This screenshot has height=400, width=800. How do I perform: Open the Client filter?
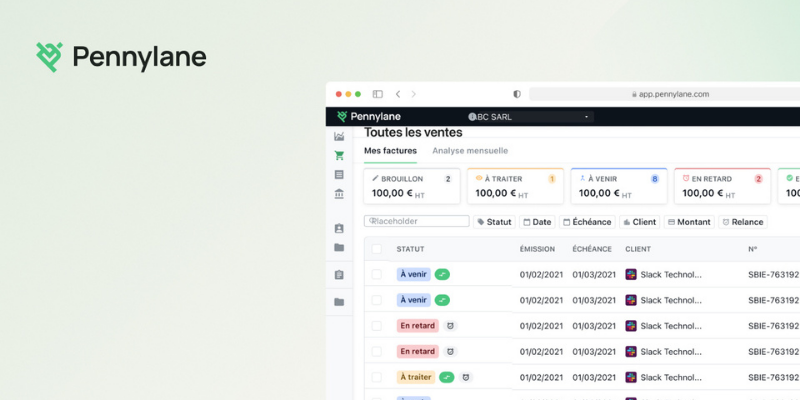tap(640, 222)
